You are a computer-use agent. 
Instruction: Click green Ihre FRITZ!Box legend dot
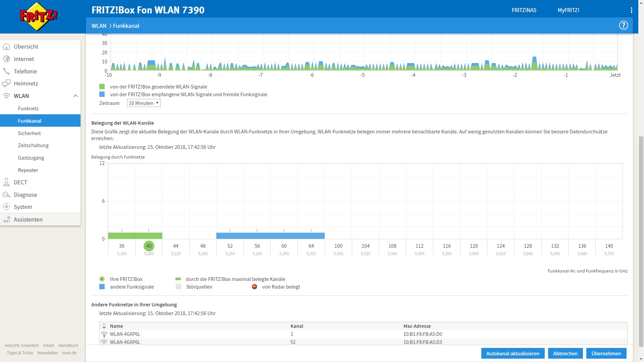(102, 279)
